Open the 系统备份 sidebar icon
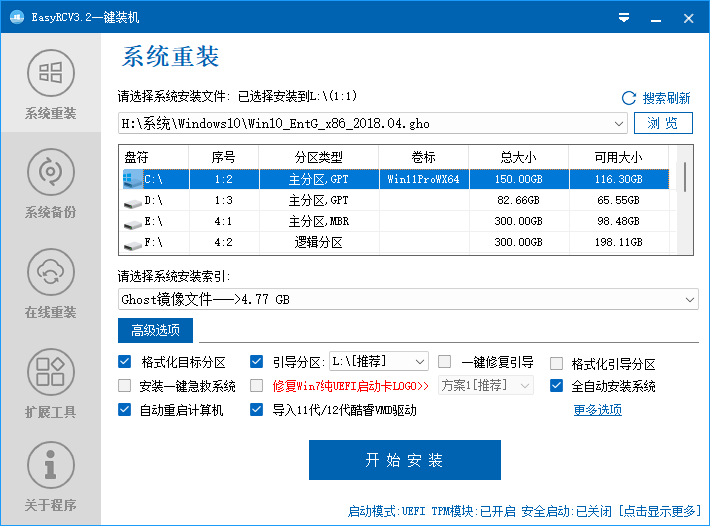Viewport: 710px width, 526px height. pyautogui.click(x=50, y=172)
